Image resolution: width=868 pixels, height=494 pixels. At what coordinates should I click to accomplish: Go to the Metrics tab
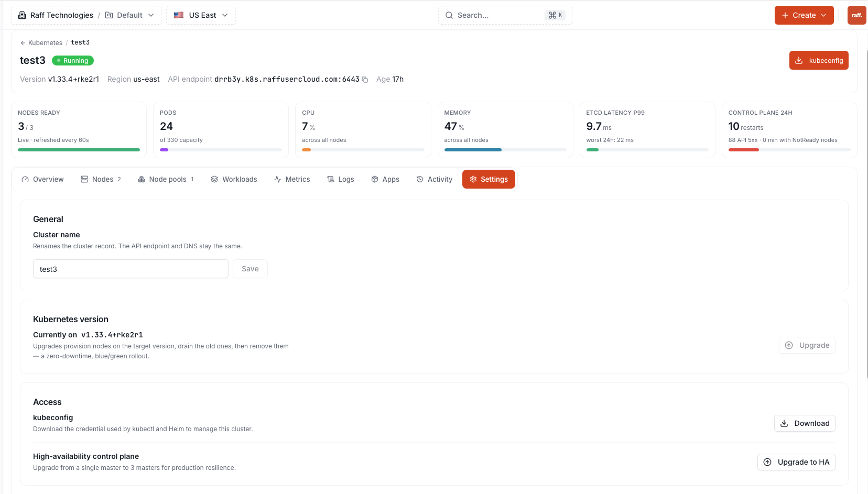(292, 179)
